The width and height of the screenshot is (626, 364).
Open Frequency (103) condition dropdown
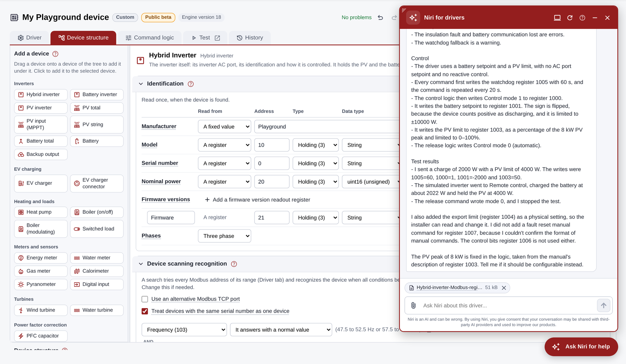[x=184, y=330]
